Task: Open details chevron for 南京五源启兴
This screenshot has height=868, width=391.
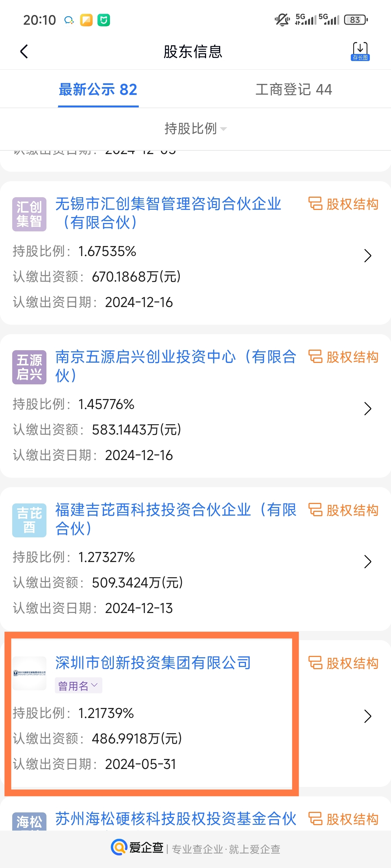Action: click(367, 409)
